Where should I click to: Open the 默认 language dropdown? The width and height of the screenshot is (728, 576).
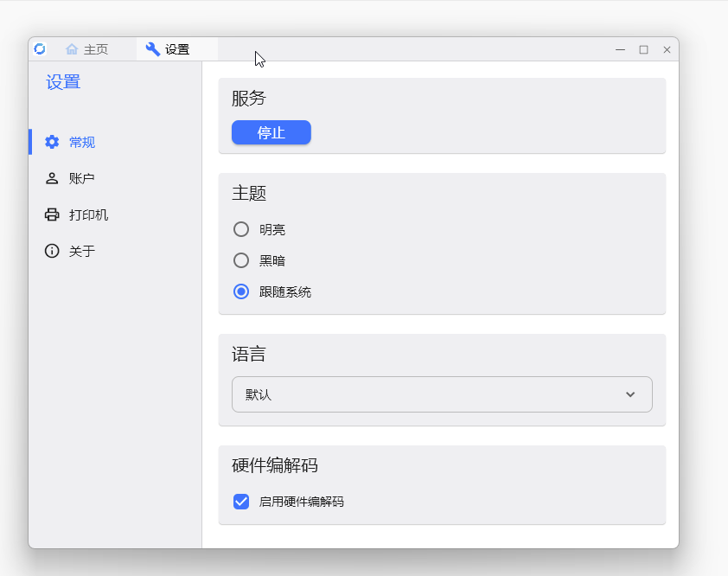pos(442,394)
